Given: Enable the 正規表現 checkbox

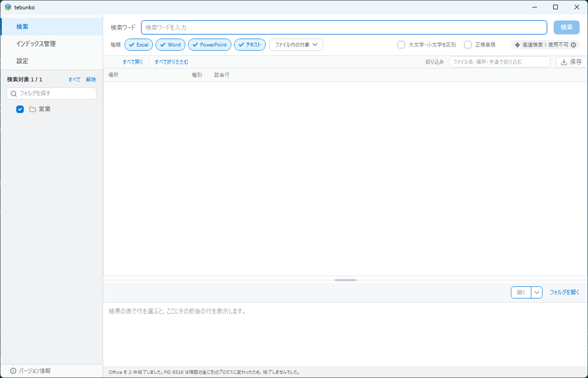Looking at the screenshot, I should point(468,45).
